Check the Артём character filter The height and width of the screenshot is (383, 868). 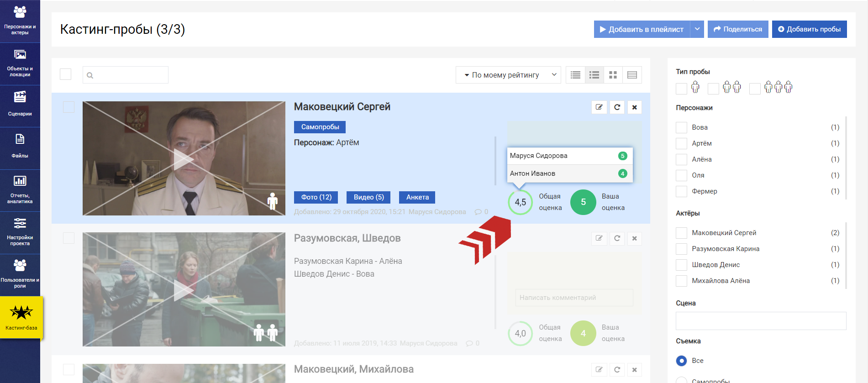coord(681,143)
